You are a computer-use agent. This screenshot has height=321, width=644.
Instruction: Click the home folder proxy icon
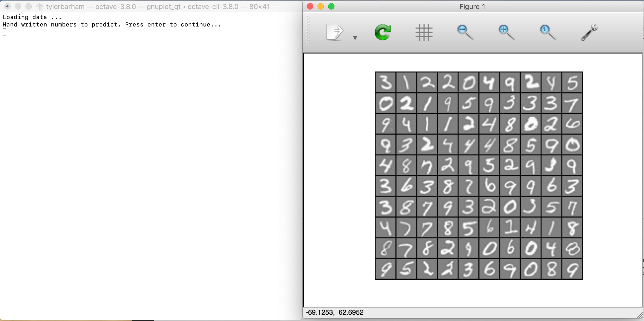pos(40,7)
